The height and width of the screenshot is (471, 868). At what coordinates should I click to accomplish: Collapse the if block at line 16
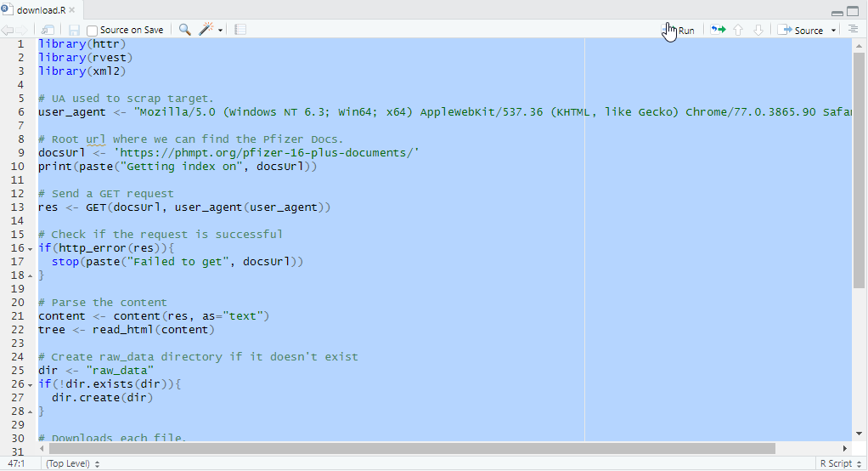[x=31, y=248]
